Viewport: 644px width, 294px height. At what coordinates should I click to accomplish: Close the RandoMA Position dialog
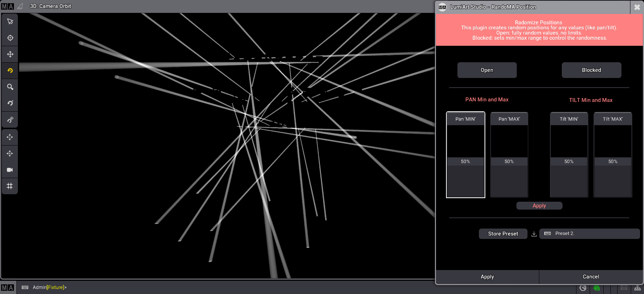(637, 7)
